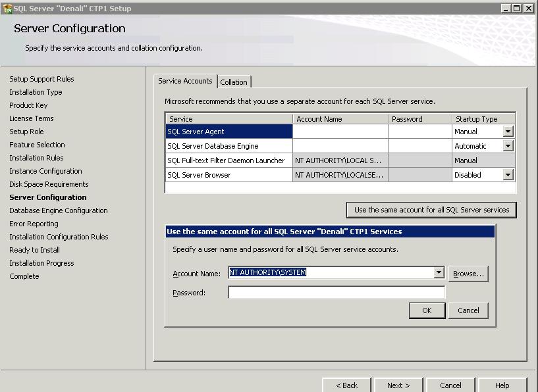
Task: Open Startup Type dropdown for SQL Server Browser
Action: click(x=508, y=175)
